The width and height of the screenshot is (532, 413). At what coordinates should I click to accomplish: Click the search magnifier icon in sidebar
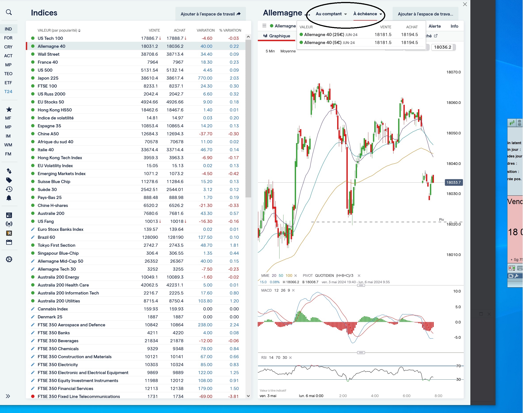(x=9, y=12)
